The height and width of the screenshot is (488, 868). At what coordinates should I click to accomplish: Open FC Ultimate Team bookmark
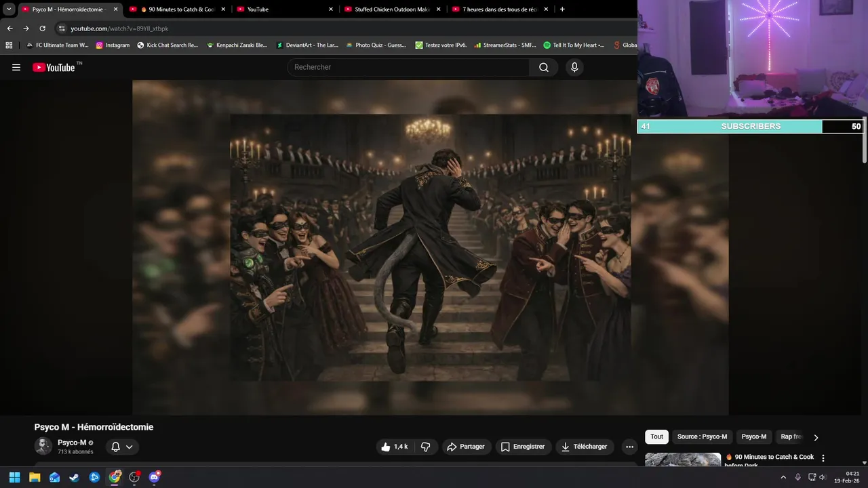pyautogui.click(x=57, y=45)
